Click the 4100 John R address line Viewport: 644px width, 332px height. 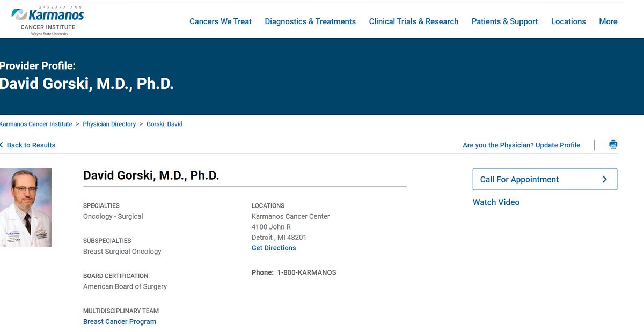[271, 227]
